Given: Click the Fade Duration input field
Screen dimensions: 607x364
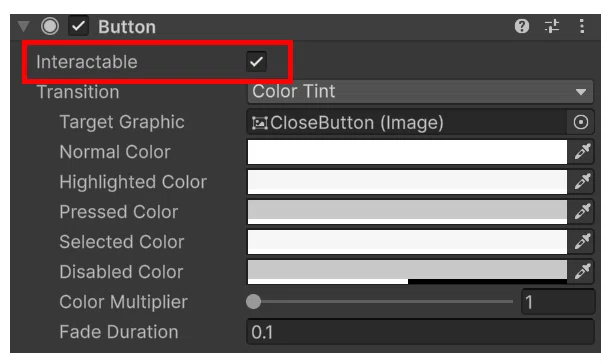Looking at the screenshot, I should 420,332.
